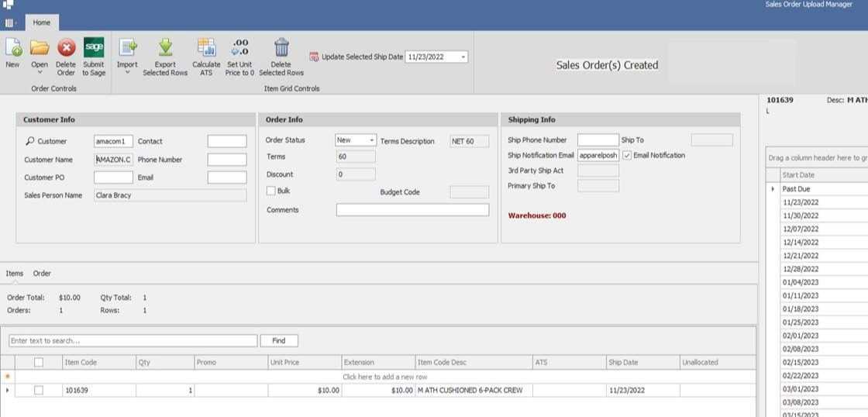This screenshot has width=868, height=417.
Task: Select the 03/01/2023 start date row
Action: [x=824, y=389]
